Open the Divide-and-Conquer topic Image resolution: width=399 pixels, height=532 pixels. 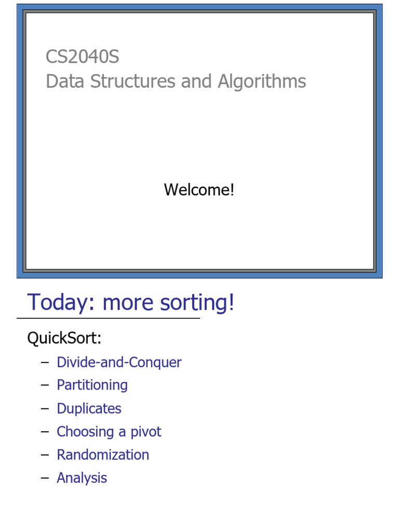click(x=119, y=362)
